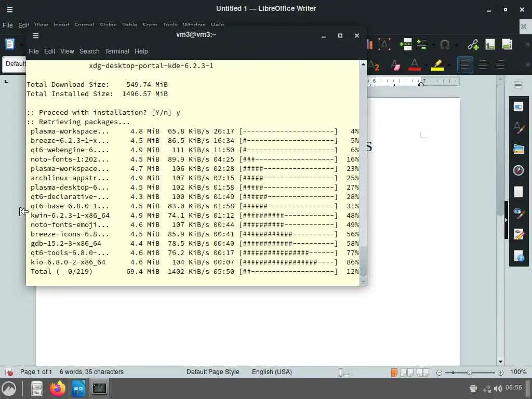Open the Writer title bar hamburger menu

(x=10, y=9)
